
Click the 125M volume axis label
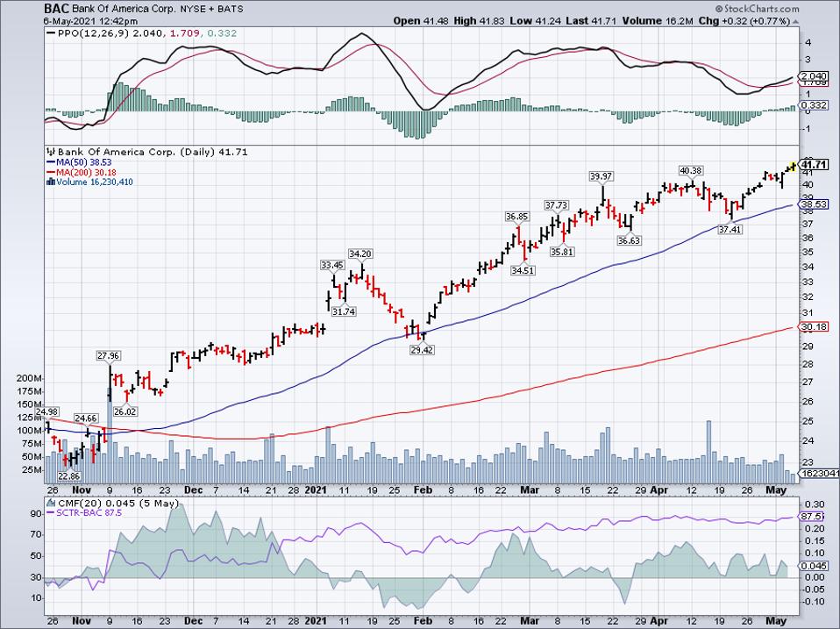tap(30, 418)
